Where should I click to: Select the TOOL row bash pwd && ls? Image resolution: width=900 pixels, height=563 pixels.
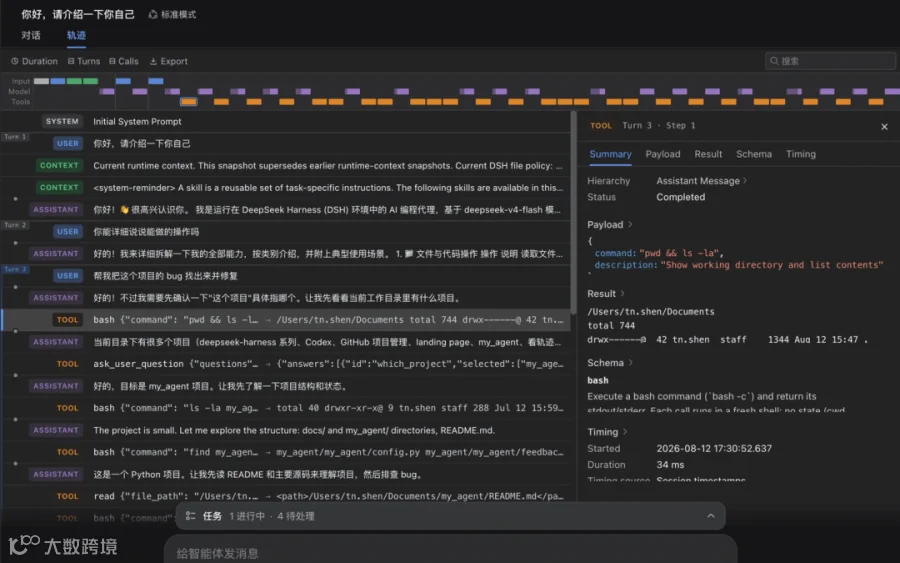point(286,320)
